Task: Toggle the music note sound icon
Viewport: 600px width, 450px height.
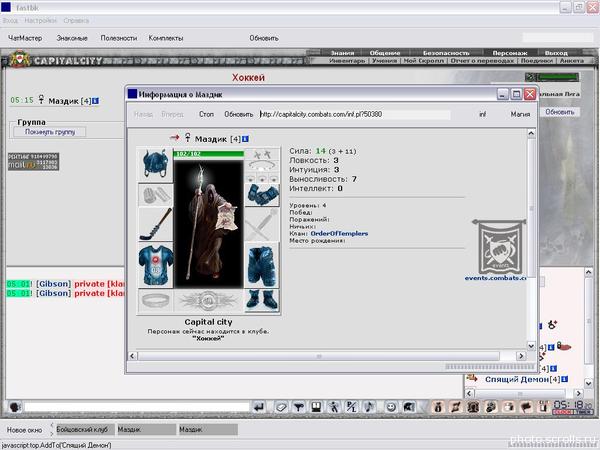Action: click(369, 407)
